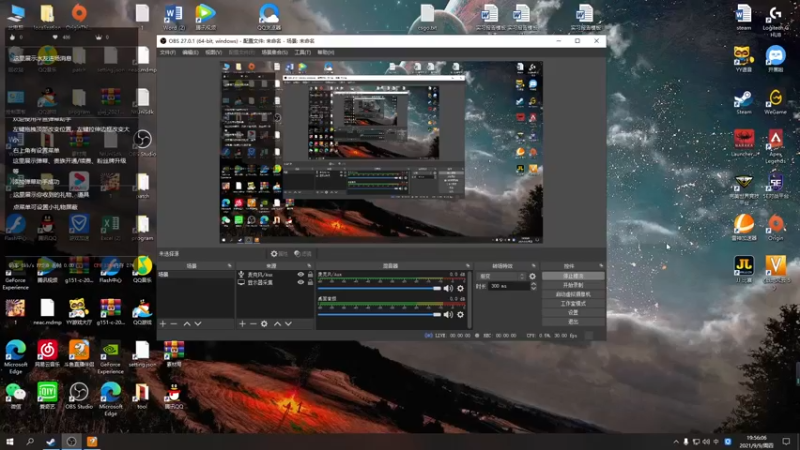Open Windows Start menu
The height and width of the screenshot is (450, 800).
10,441
